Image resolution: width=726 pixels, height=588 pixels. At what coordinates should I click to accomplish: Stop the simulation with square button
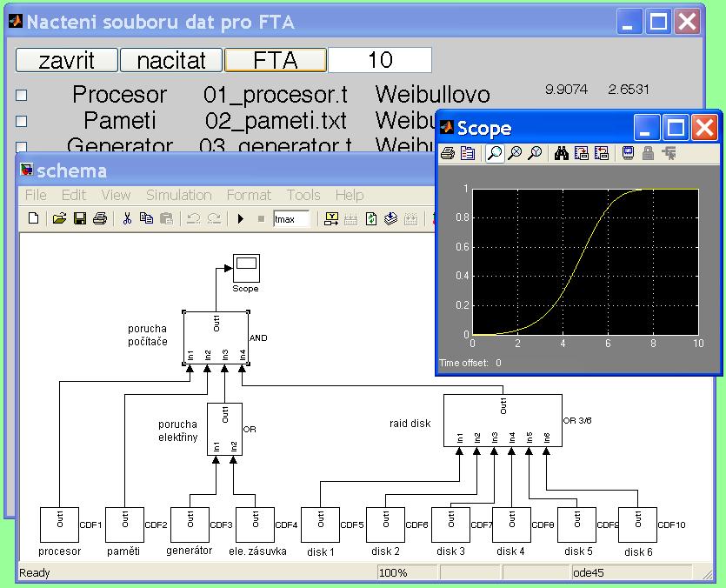261,218
